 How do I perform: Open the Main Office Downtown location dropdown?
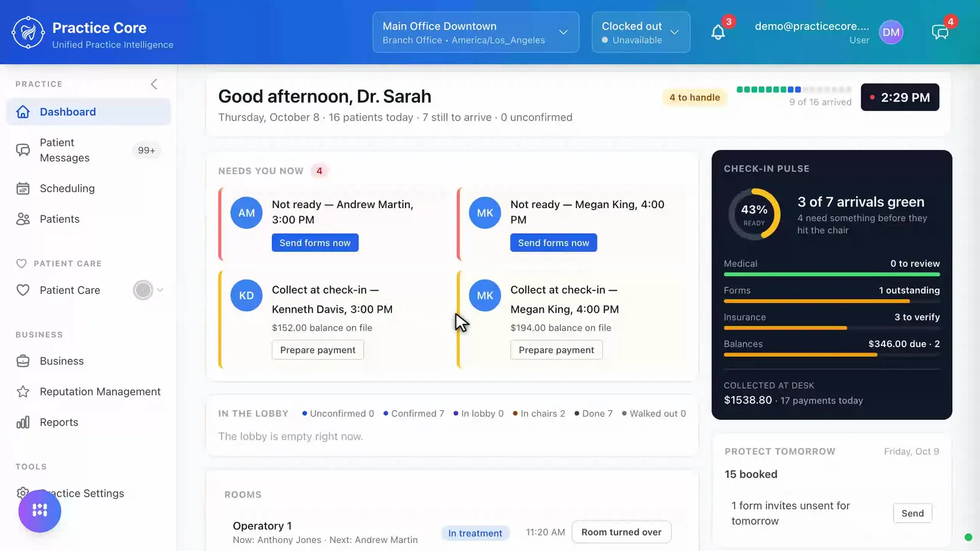click(x=476, y=32)
